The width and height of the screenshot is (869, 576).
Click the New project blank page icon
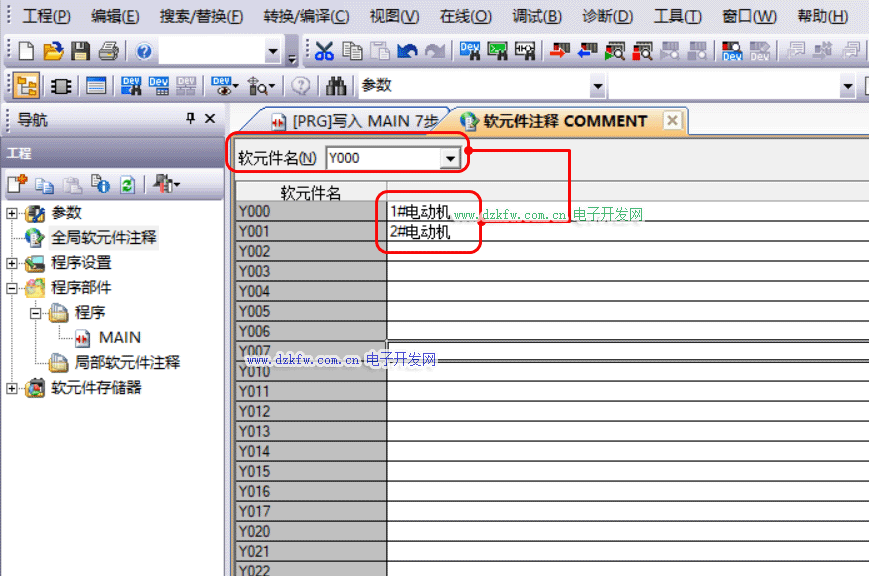[27, 51]
